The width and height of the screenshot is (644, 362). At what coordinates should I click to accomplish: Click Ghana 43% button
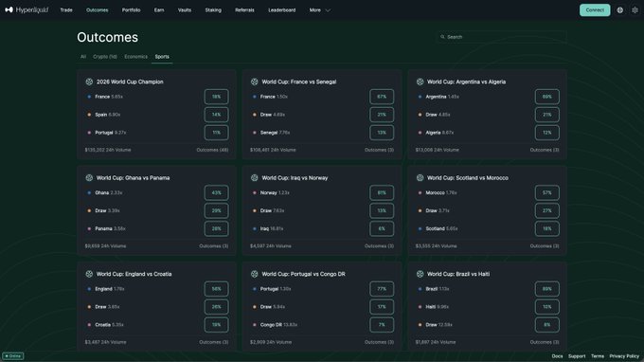[217, 192]
